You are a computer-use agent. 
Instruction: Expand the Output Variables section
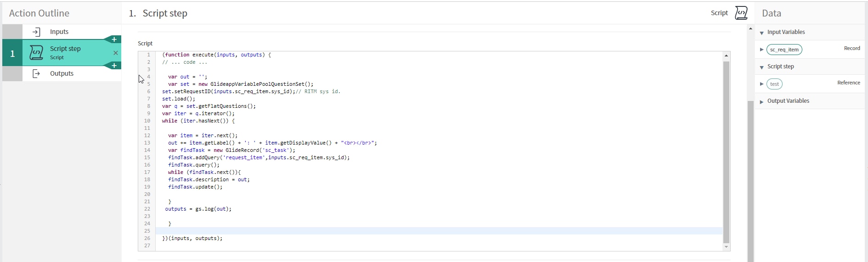tap(762, 101)
